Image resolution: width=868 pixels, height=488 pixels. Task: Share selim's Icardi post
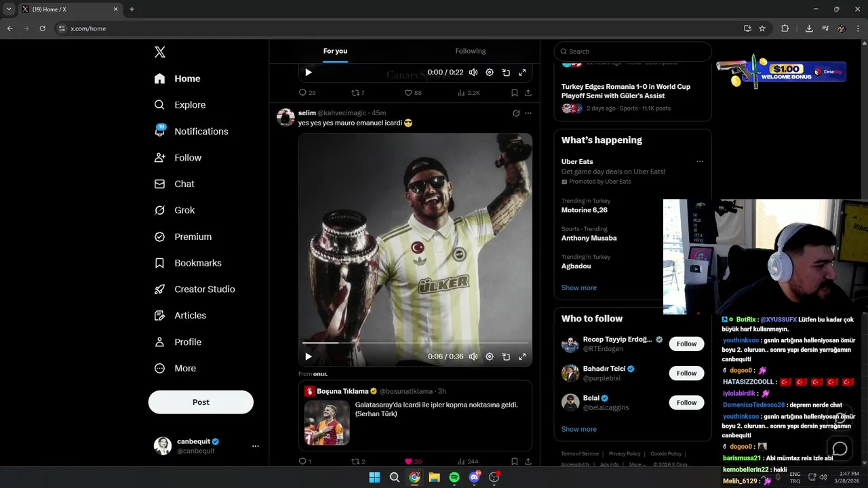coord(528,462)
